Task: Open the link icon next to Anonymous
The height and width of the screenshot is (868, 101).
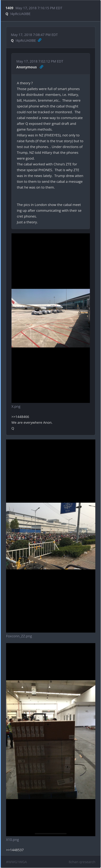Action: [x=41, y=67]
